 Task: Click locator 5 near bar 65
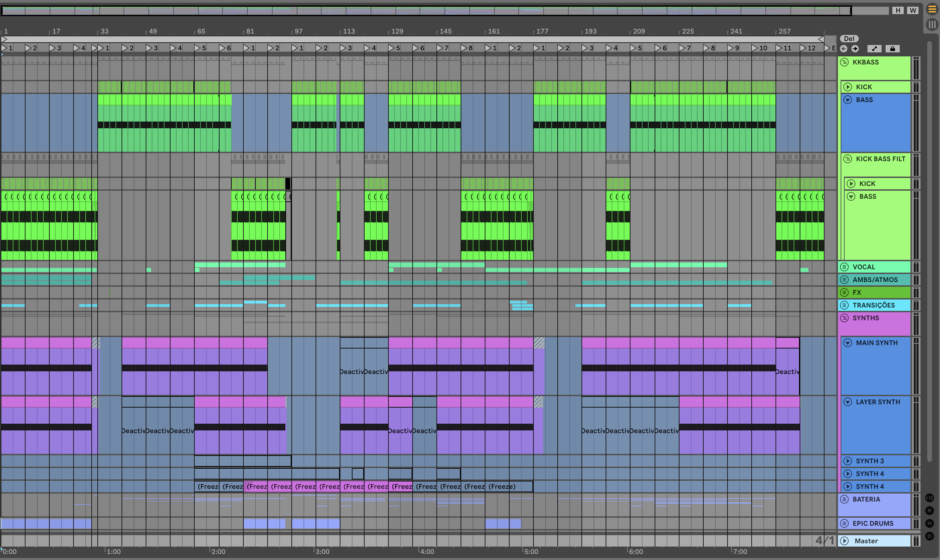pos(198,48)
